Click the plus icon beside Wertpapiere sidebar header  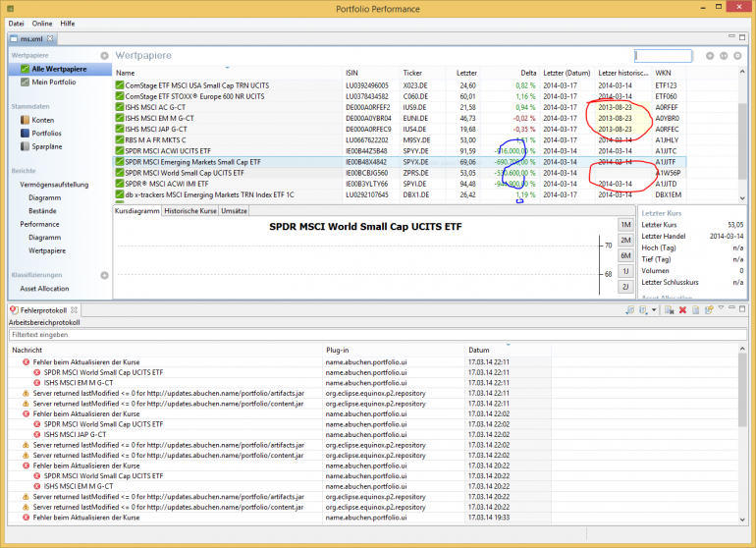click(x=104, y=56)
